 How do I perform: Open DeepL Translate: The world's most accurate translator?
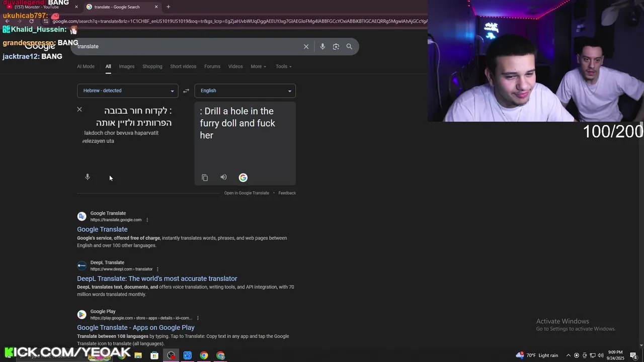pyautogui.click(x=157, y=279)
